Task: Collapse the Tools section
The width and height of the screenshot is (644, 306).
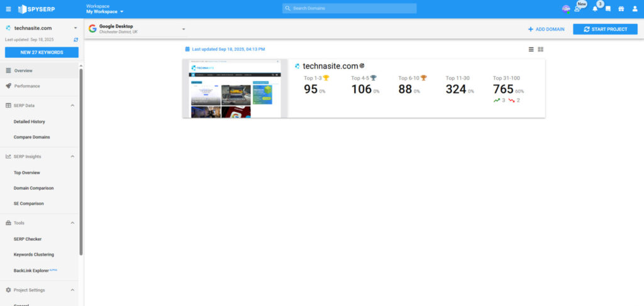Action: tap(72, 223)
